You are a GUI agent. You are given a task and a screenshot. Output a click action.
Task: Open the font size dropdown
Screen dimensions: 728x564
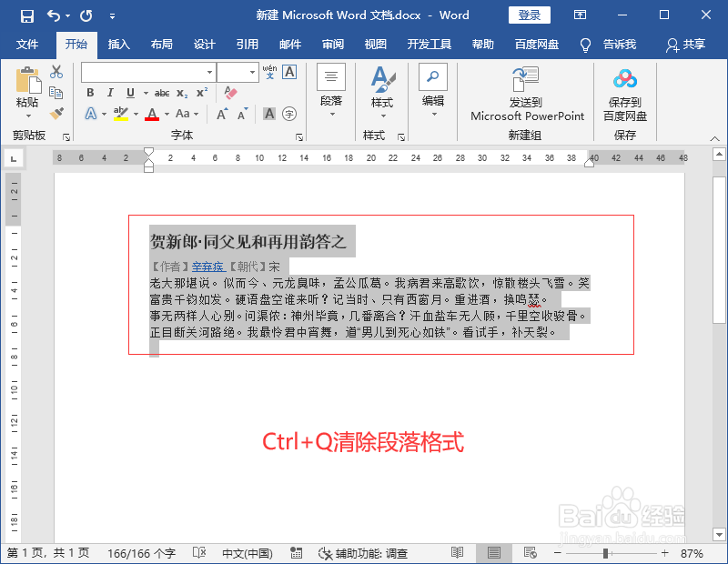click(x=252, y=73)
